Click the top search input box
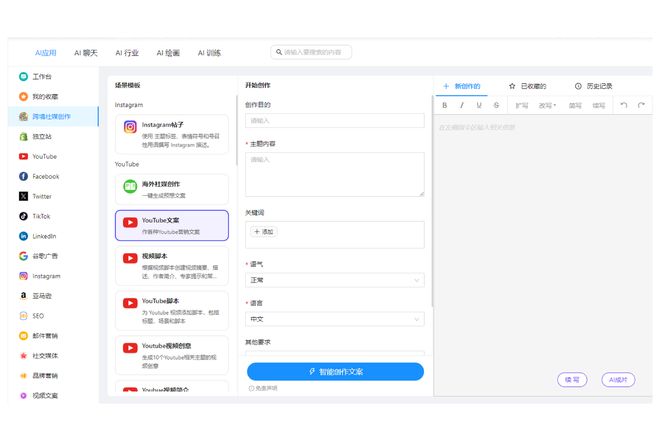Image resolution: width=660 pixels, height=441 pixels. pos(311,52)
